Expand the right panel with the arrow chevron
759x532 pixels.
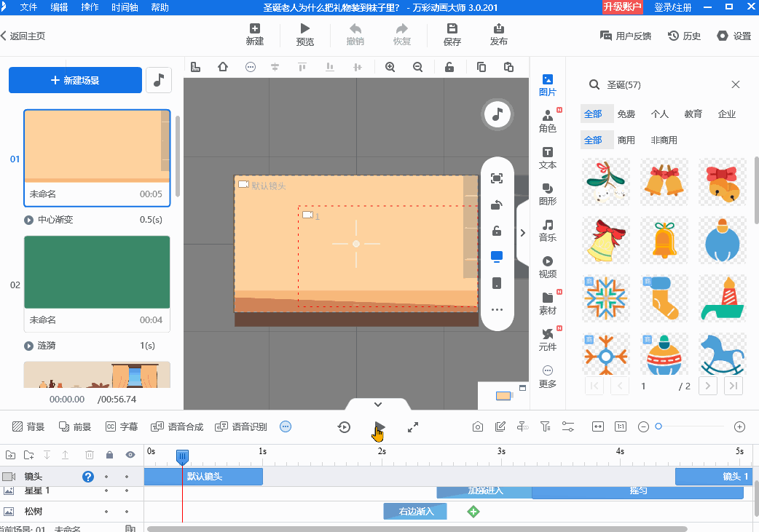[x=522, y=233]
